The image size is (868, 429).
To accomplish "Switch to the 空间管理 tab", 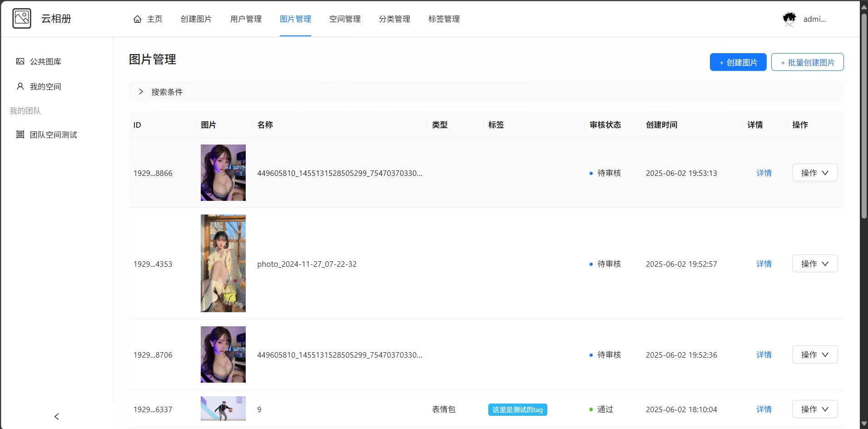I will click(345, 19).
